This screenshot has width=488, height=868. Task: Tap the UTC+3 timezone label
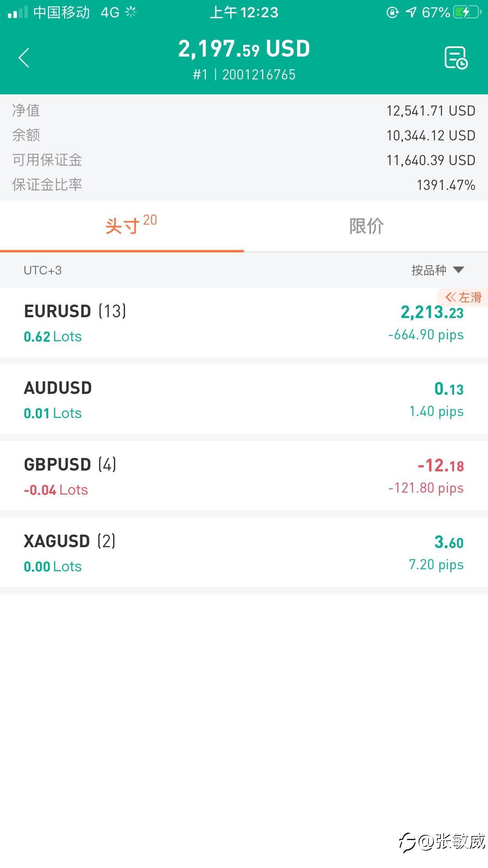[x=42, y=270]
